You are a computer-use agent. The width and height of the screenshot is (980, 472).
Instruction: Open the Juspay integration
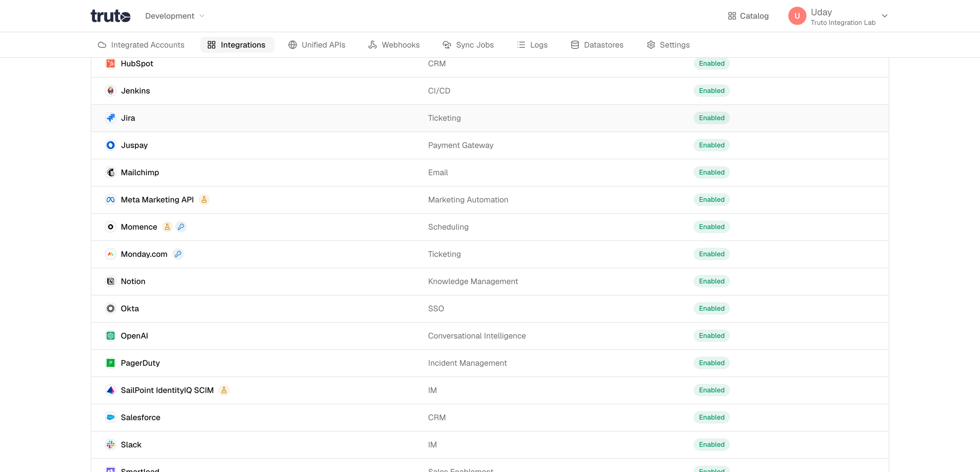click(x=490, y=145)
